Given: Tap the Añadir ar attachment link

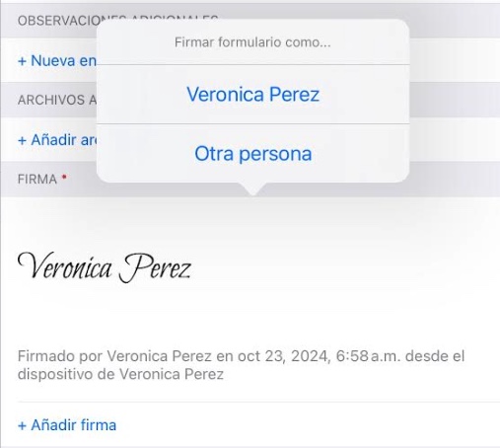Looking at the screenshot, I should click(57, 140).
